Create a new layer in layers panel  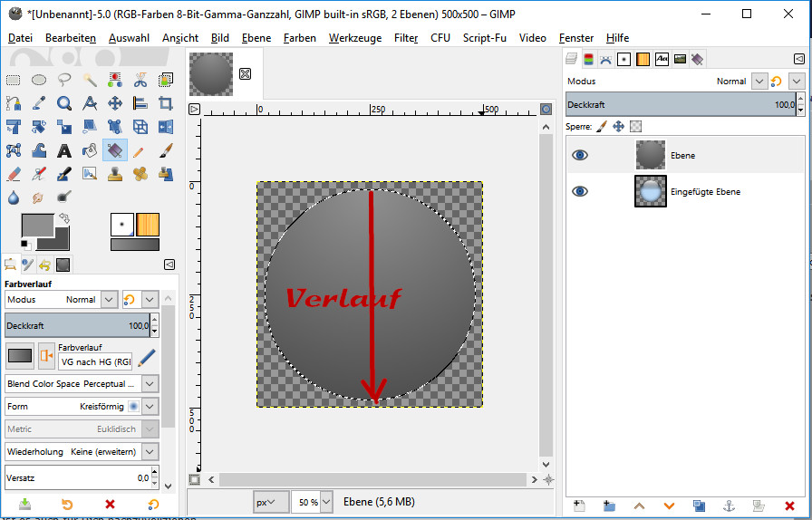(x=580, y=506)
